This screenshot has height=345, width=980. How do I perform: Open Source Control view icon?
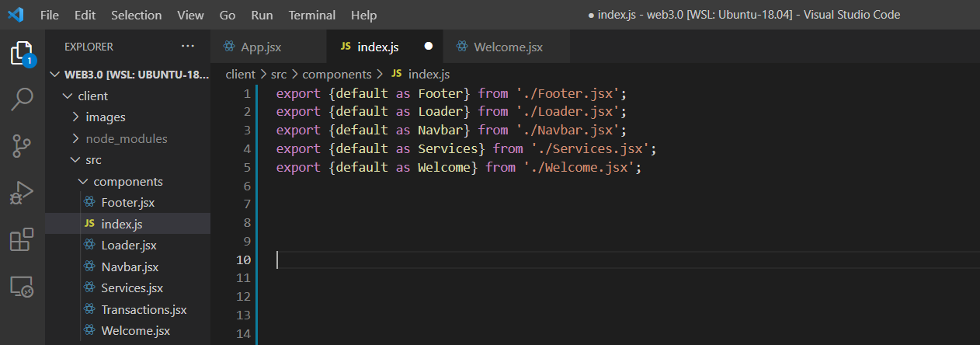coord(22,145)
